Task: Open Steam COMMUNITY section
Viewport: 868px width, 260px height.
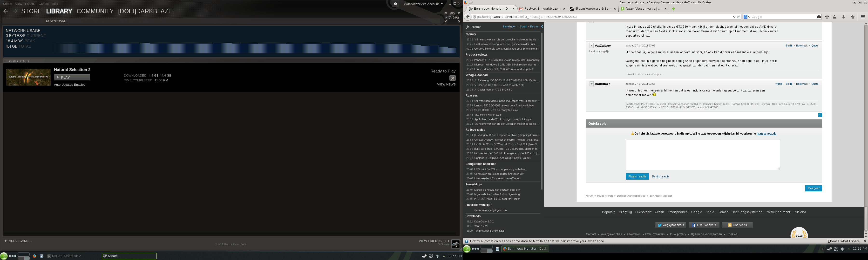Action: 95,11
